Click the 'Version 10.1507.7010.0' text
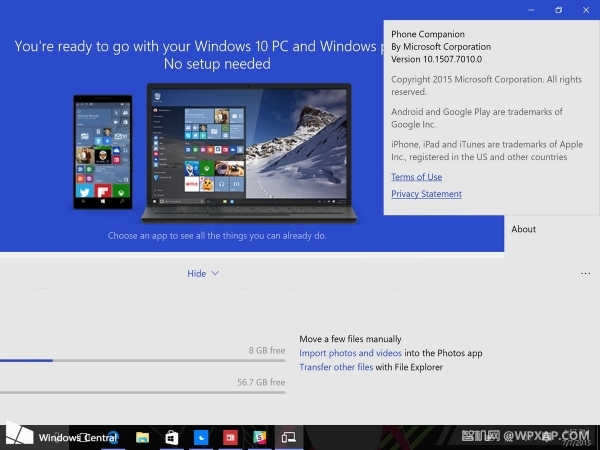This screenshot has width=600, height=450. click(x=436, y=59)
